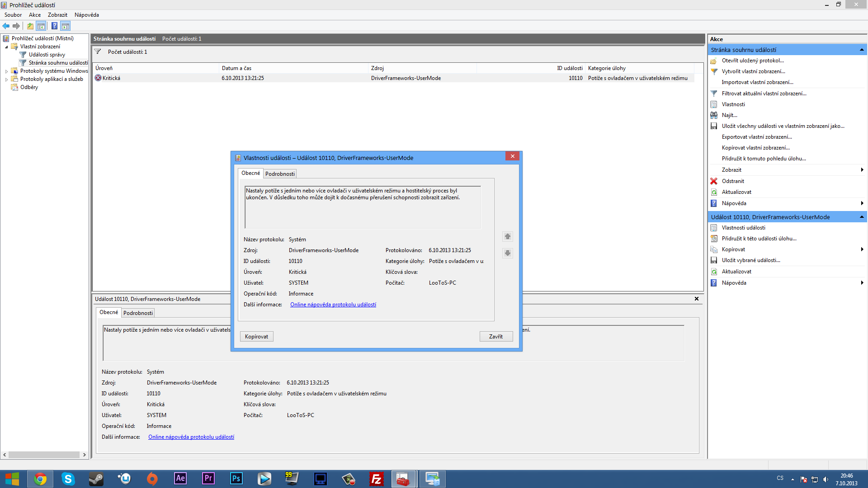The image size is (868, 488).
Task: Click the blue help question-mark toolbar icon
Action: coord(54,26)
